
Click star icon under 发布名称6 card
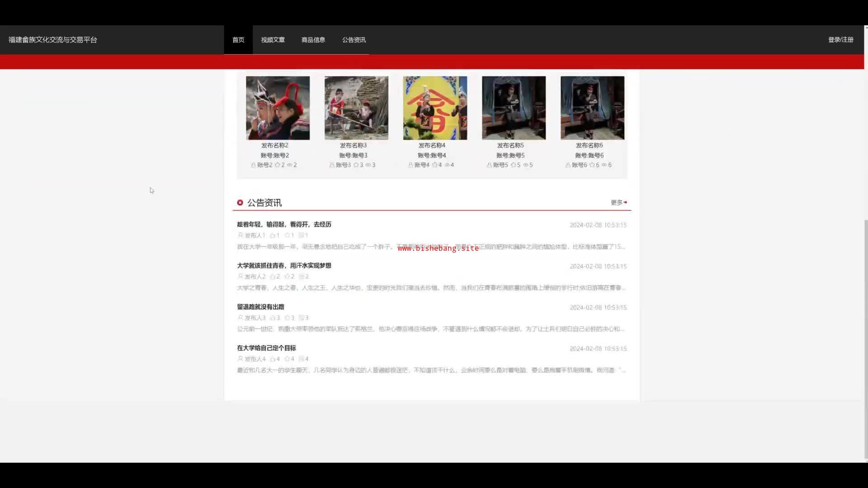(x=592, y=165)
